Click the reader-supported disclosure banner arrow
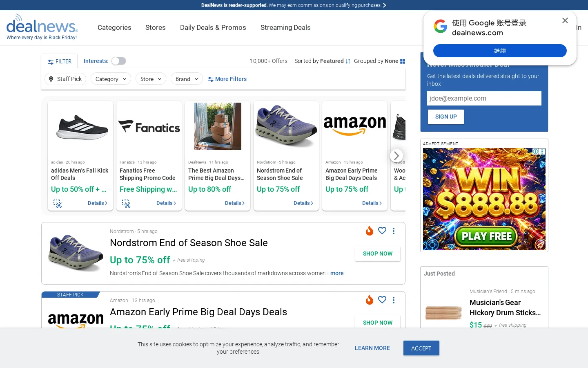This screenshot has height=368, width=588. 384,5
